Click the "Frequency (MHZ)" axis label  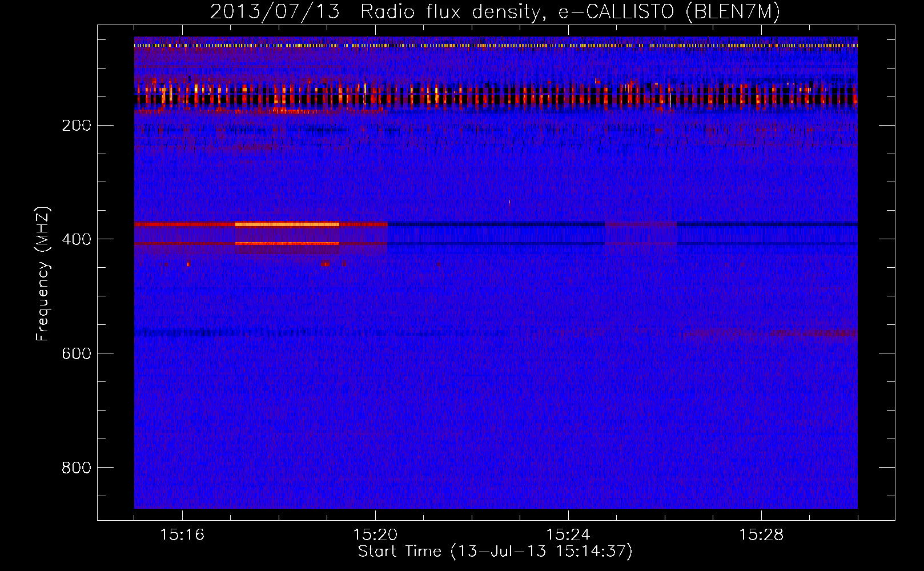click(43, 274)
